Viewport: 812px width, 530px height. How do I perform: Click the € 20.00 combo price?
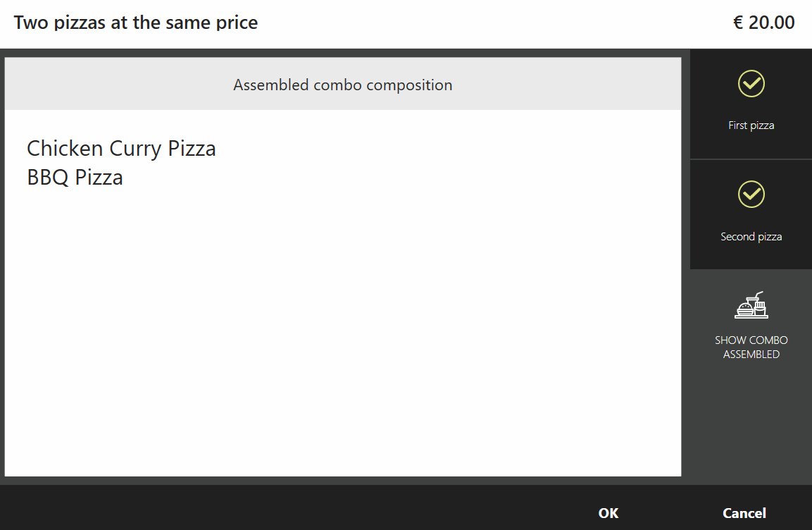tap(764, 23)
